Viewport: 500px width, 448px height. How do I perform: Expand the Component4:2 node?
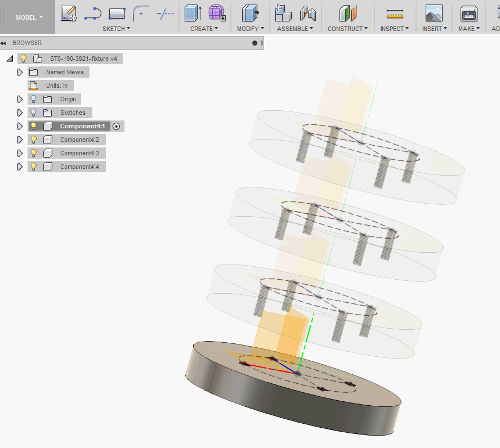tap(20, 140)
